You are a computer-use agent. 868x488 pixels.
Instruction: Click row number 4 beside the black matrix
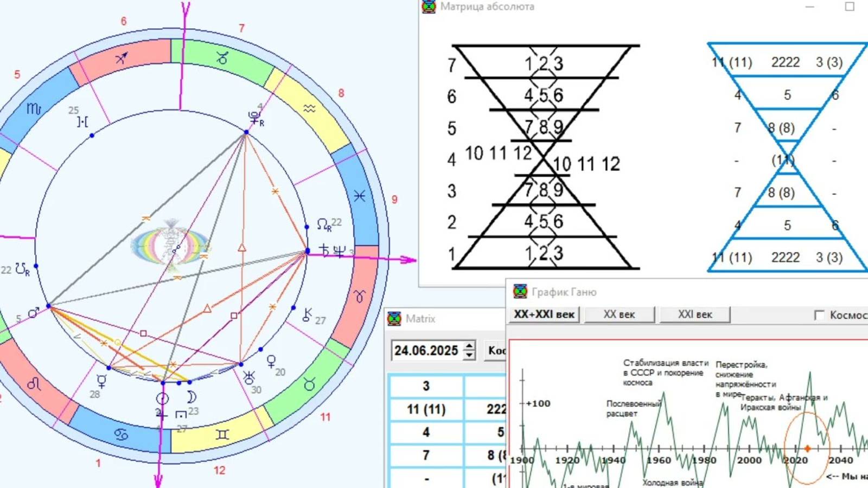pos(451,160)
